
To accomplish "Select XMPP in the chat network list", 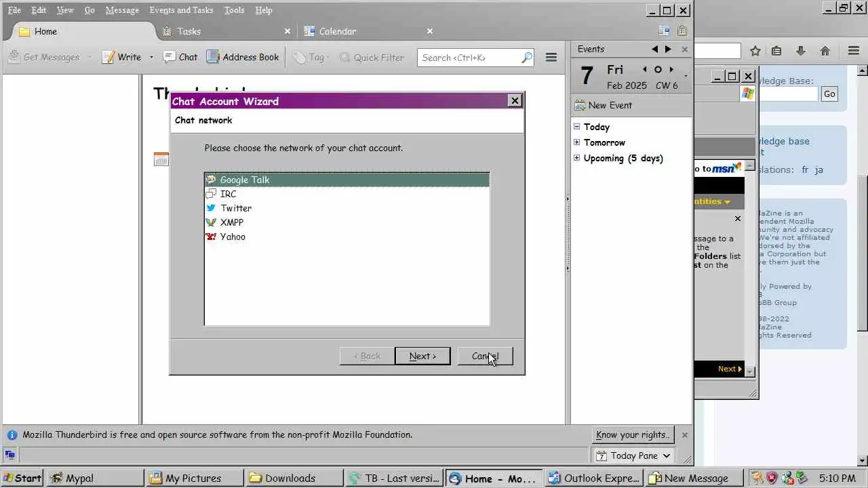I will (347, 222).
